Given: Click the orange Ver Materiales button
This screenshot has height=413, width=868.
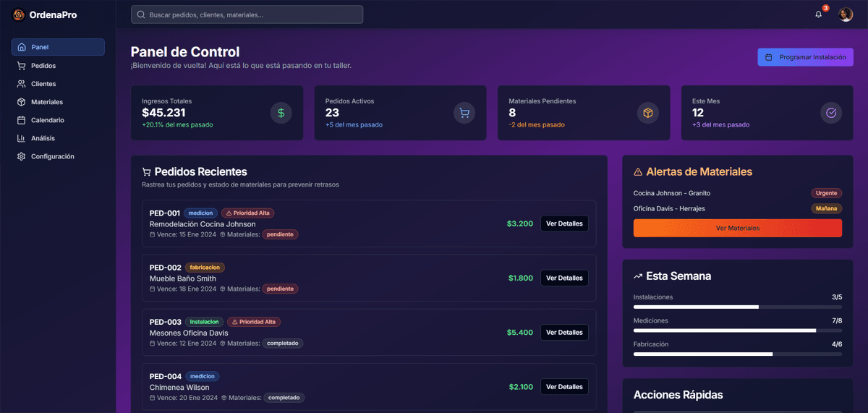Looking at the screenshot, I should point(737,228).
